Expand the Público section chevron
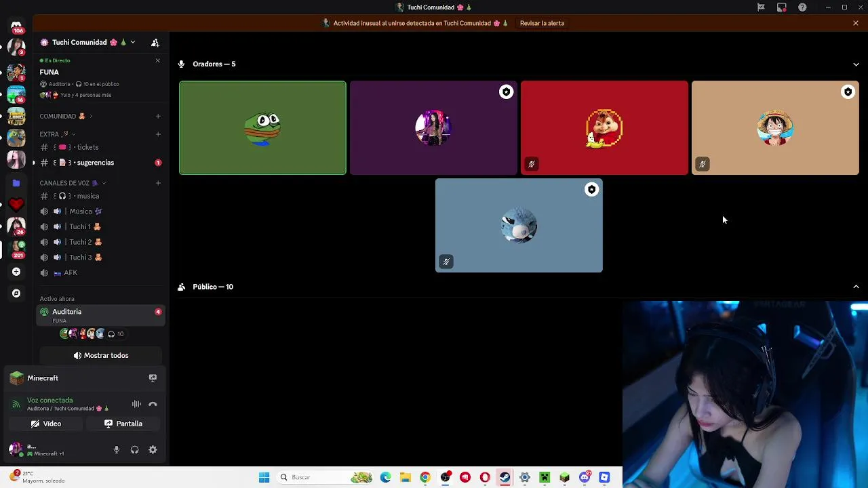 (x=856, y=287)
